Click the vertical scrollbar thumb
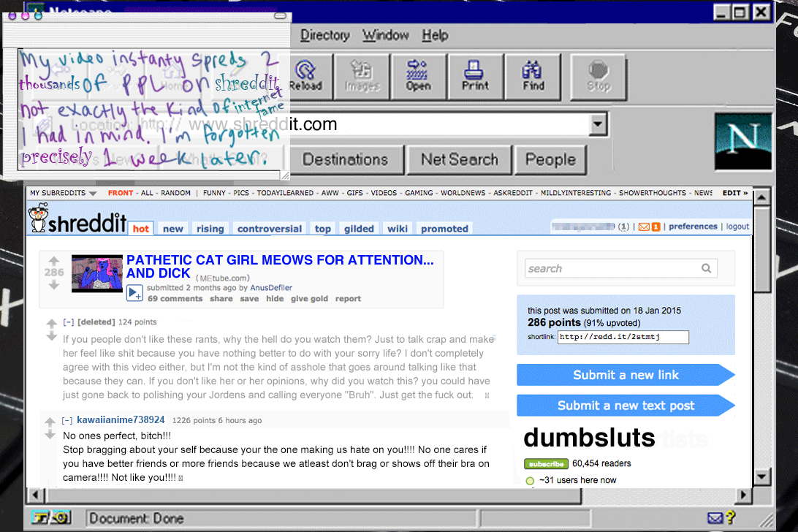The image size is (798, 532). tap(761, 249)
